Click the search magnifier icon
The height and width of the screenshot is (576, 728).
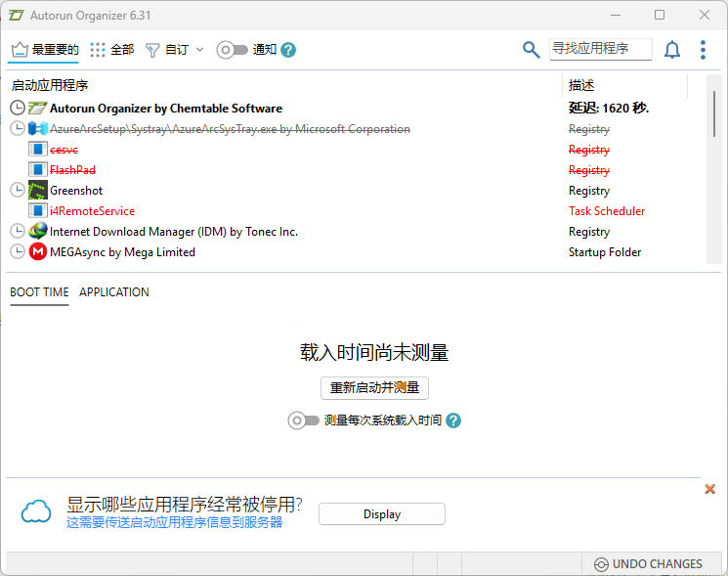tap(532, 49)
